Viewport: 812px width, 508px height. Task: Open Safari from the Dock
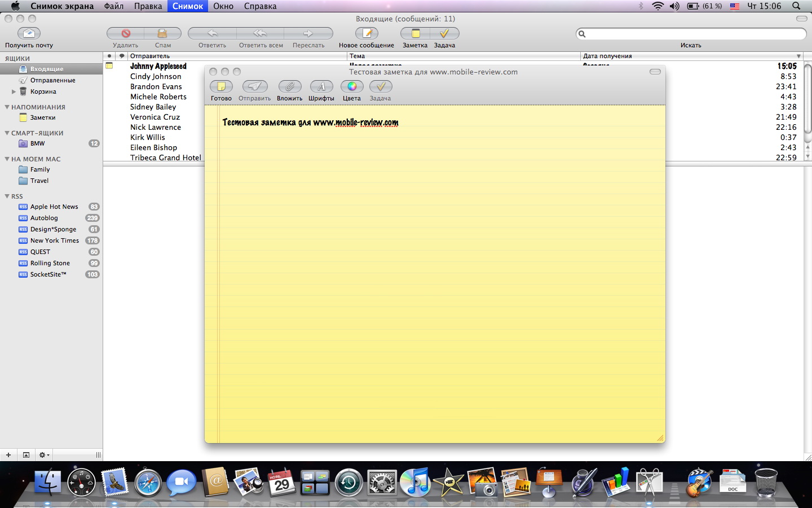(x=148, y=482)
